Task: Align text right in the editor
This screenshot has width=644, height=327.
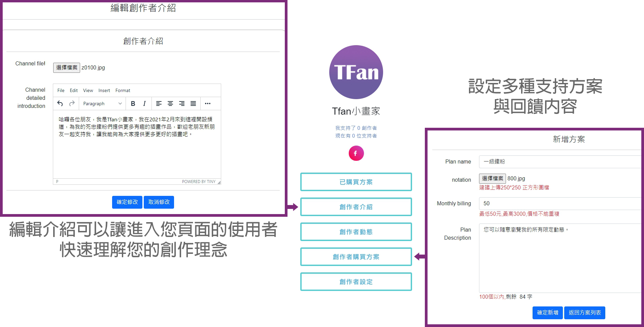Action: (x=182, y=103)
